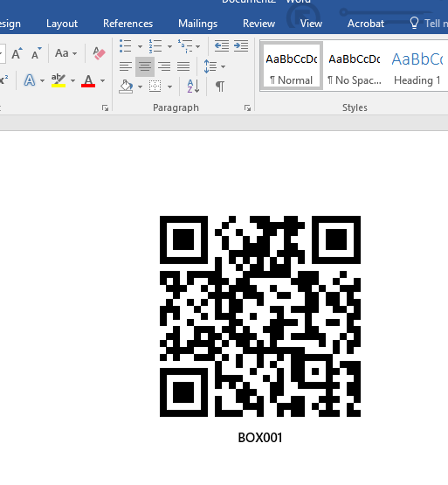Toggle superscript formatting
This screenshot has width=448, height=485.
(3, 80)
